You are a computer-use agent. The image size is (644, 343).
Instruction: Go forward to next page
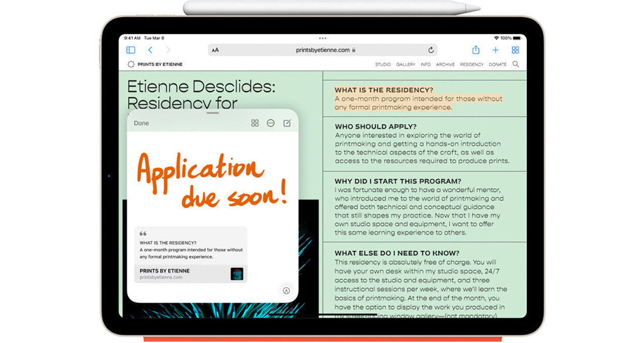168,50
